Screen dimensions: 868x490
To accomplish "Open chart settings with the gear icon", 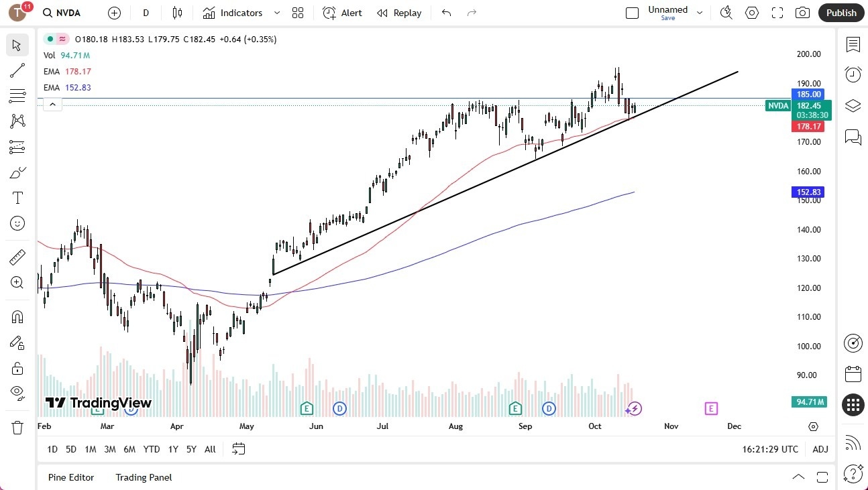I will 751,12.
